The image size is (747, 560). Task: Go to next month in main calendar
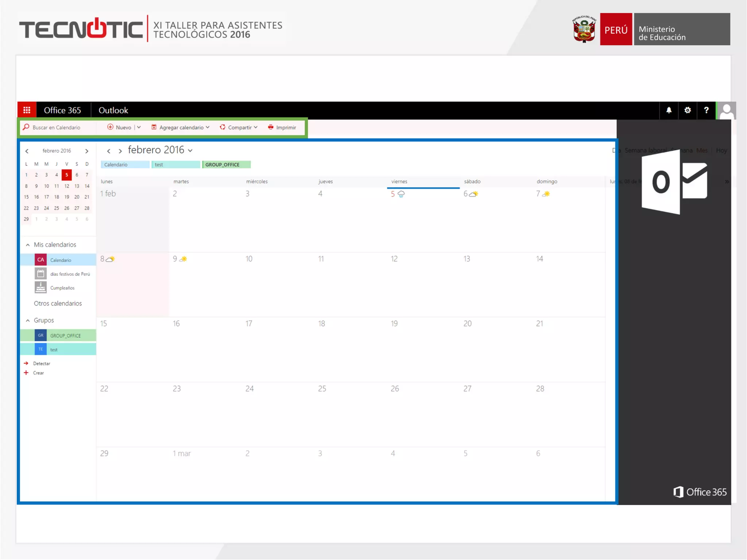(x=120, y=151)
